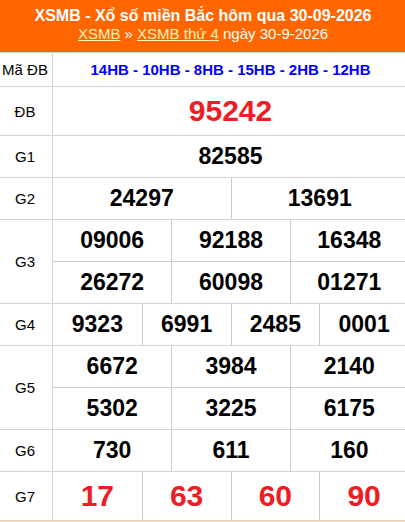This screenshot has height=522, width=405.
Task: Click the G5 number 3984
Action: pyautogui.click(x=231, y=366)
